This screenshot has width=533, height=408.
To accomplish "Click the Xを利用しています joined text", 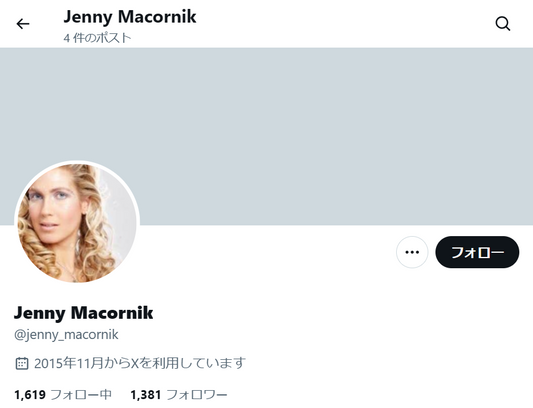I will 188,363.
